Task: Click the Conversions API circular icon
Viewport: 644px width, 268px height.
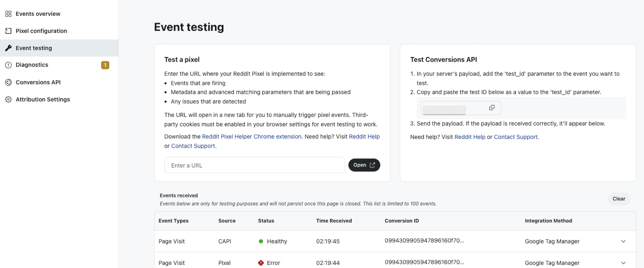Action: 8,82
